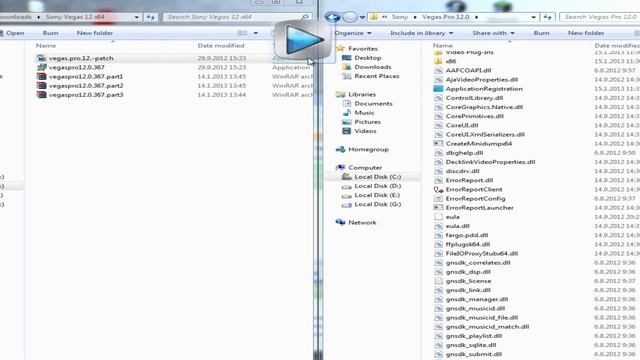Open Music library
Screen dimensions: 640x360
point(364,113)
